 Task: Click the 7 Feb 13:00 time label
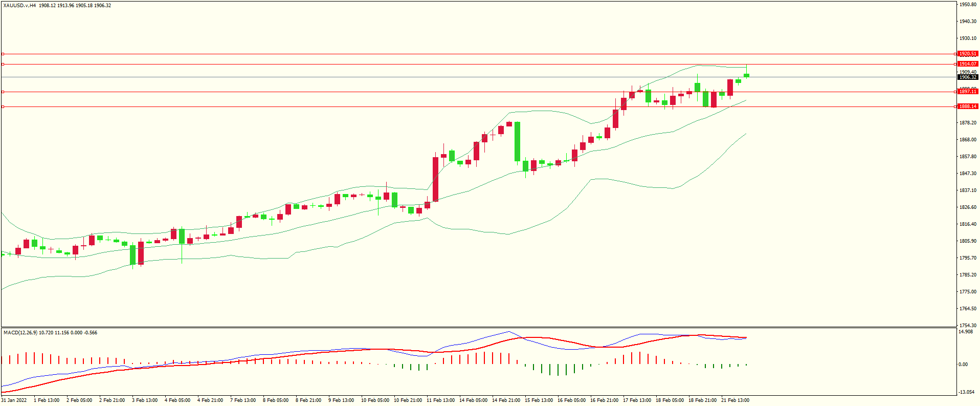[x=243, y=400]
